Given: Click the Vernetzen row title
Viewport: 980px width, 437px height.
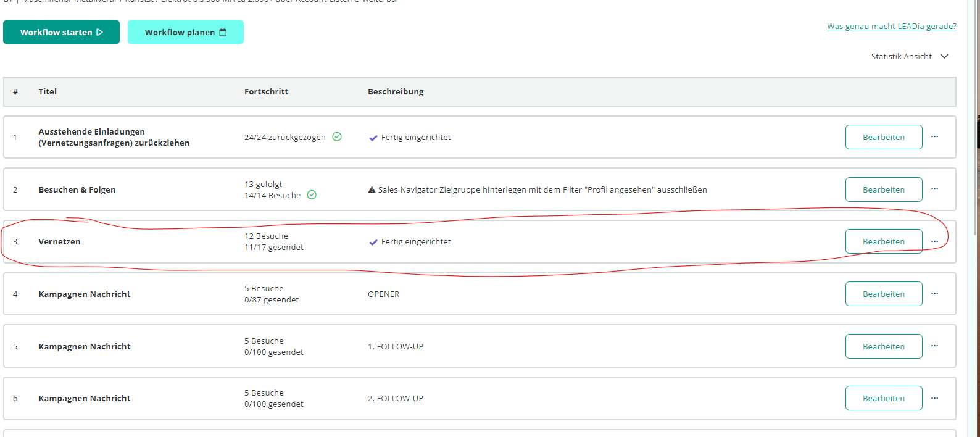Looking at the screenshot, I should 59,241.
